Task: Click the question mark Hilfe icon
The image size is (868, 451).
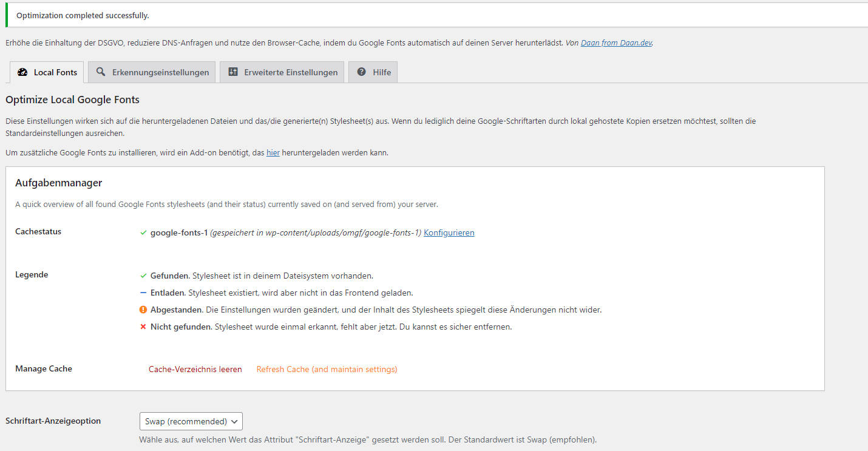Action: coord(362,72)
